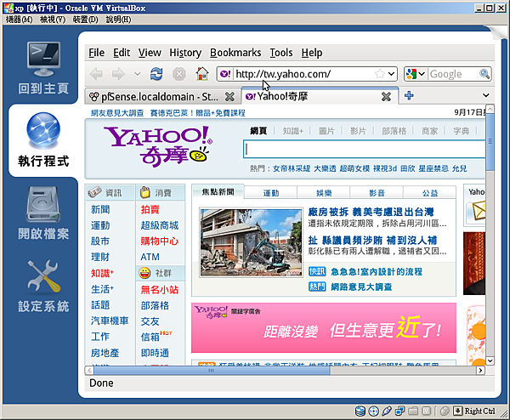Open the History menu
This screenshot has height=420, width=510.
(x=185, y=53)
